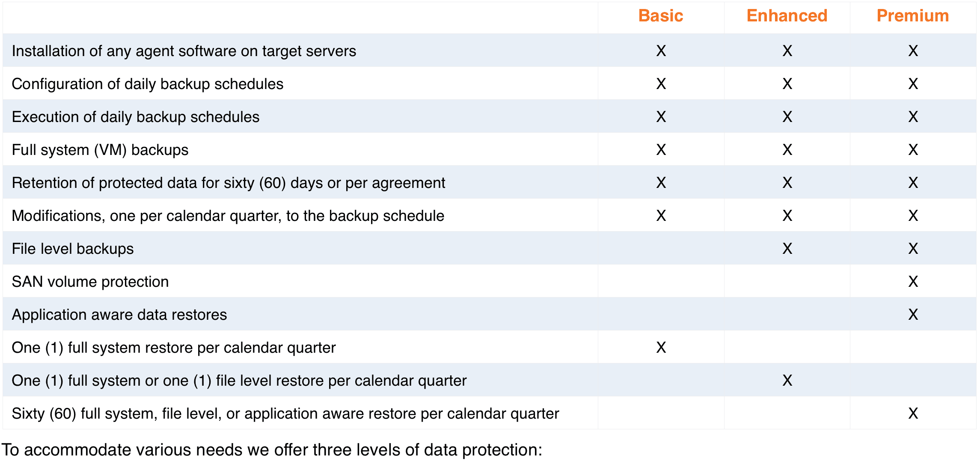Screen dimensions: 980x464
Task: Click Enhanced X mark for File level backups
Action: 787,248
